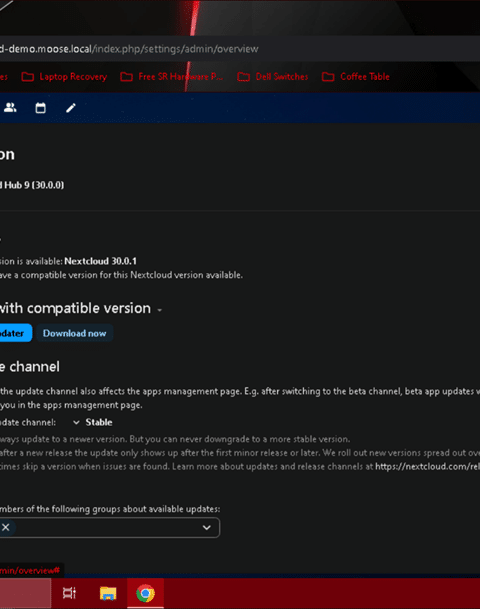Open Free SR Hardware bookmark folder

172,77
